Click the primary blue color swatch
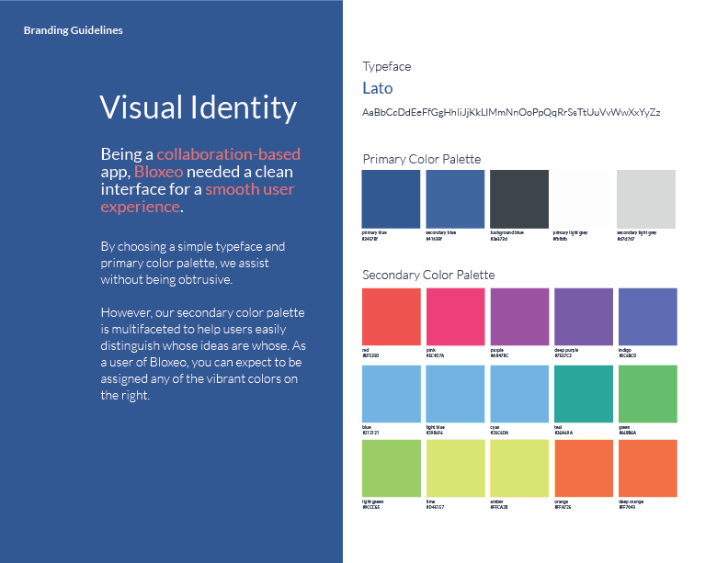Image resolution: width=728 pixels, height=563 pixels. pos(391,199)
